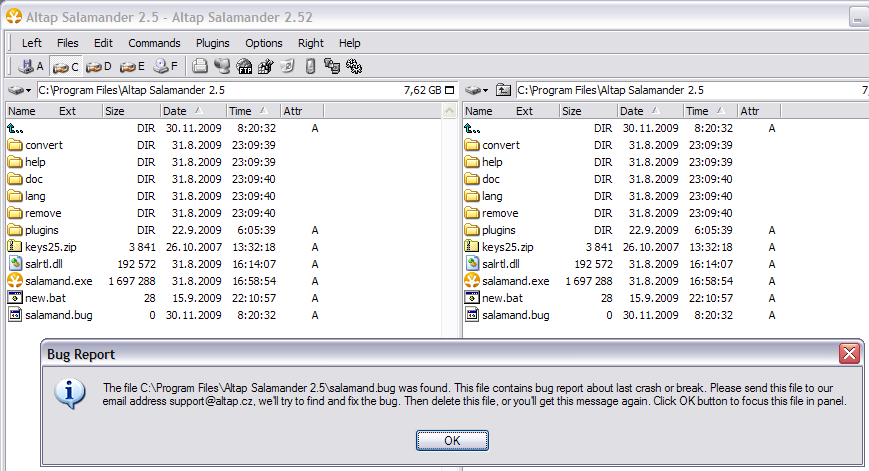Click the connected computers icon in the drive bar
869x471 pixels.
(331, 66)
